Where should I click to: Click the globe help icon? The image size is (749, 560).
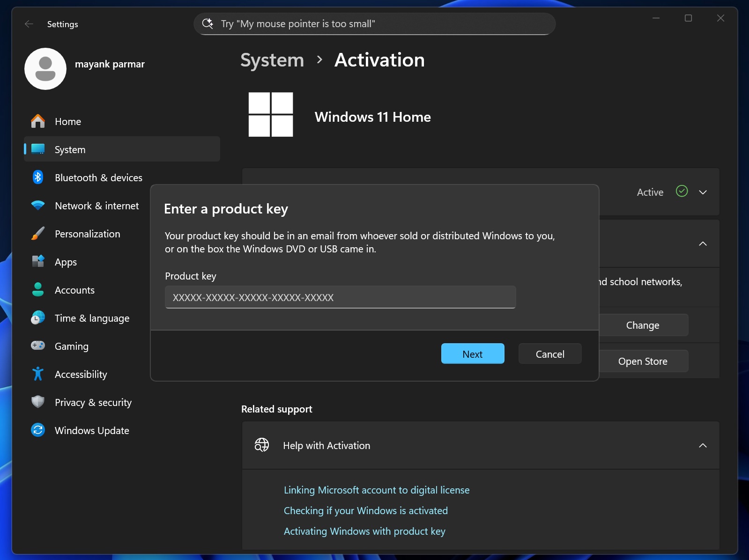pos(262,445)
